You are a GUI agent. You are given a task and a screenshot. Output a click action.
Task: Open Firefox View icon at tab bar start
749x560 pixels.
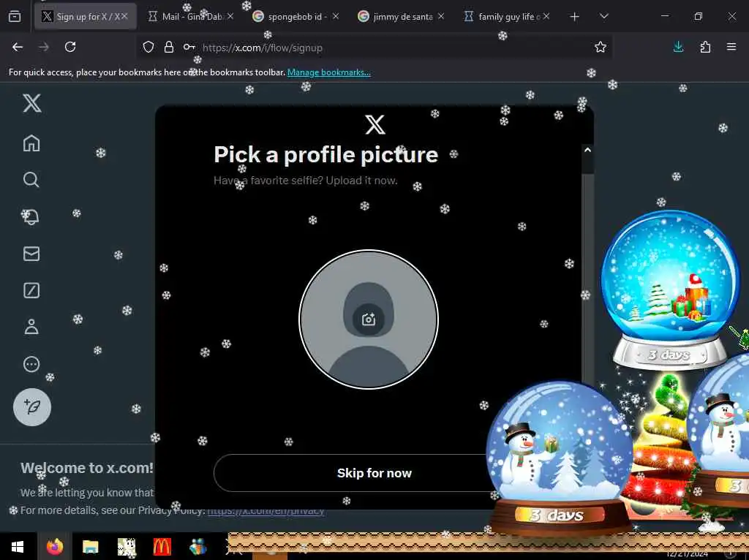(x=15, y=17)
